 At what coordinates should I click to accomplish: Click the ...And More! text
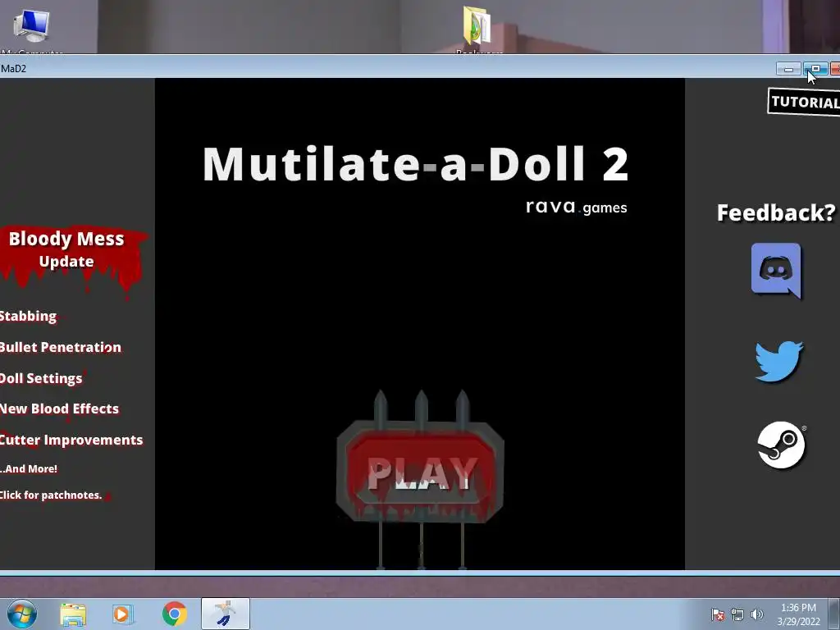tap(29, 468)
